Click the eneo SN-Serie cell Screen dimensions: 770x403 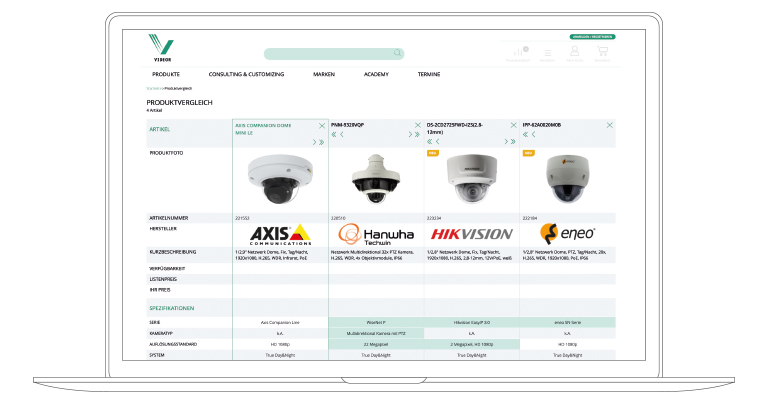point(568,322)
